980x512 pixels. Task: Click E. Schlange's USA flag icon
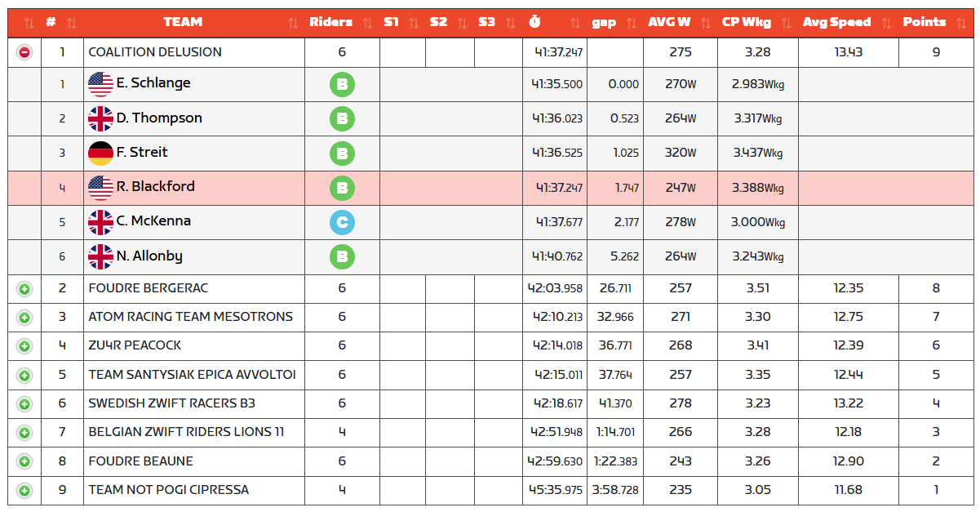point(100,83)
